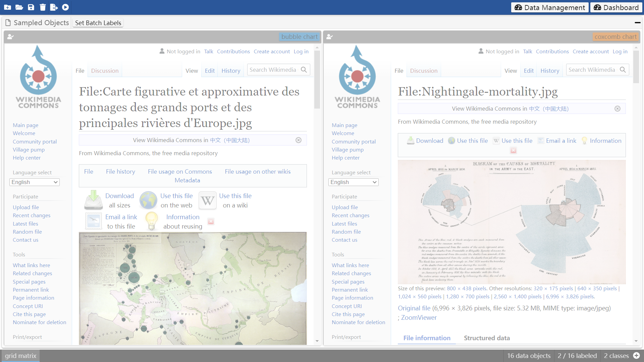This screenshot has height=362, width=644.
Task: Click lightbulb Information icon in left card
Action: [x=152, y=221]
